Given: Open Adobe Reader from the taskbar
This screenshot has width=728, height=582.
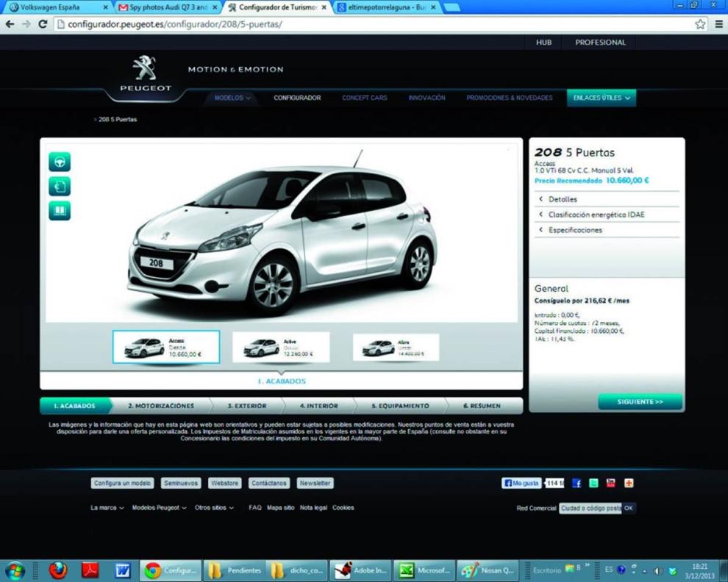Looking at the screenshot, I should 90,570.
